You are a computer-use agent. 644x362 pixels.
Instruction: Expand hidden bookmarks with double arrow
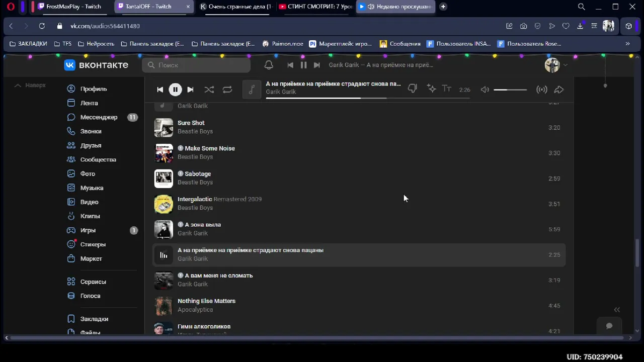click(x=627, y=44)
